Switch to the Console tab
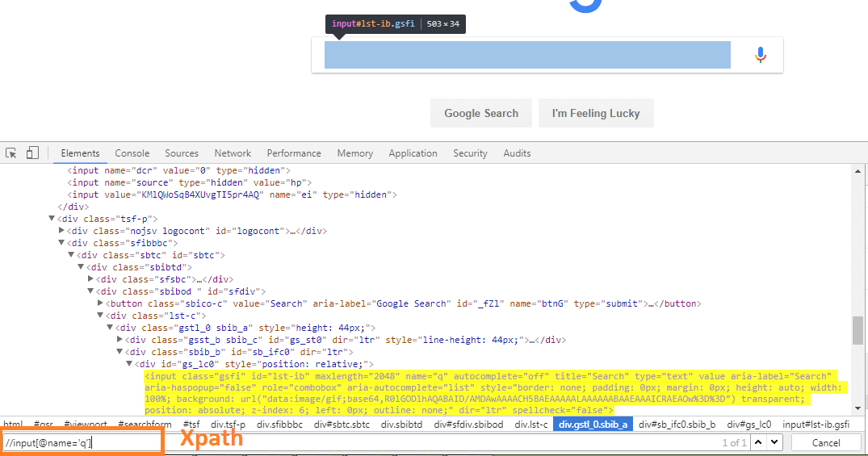The height and width of the screenshot is (456, 868). [132, 153]
